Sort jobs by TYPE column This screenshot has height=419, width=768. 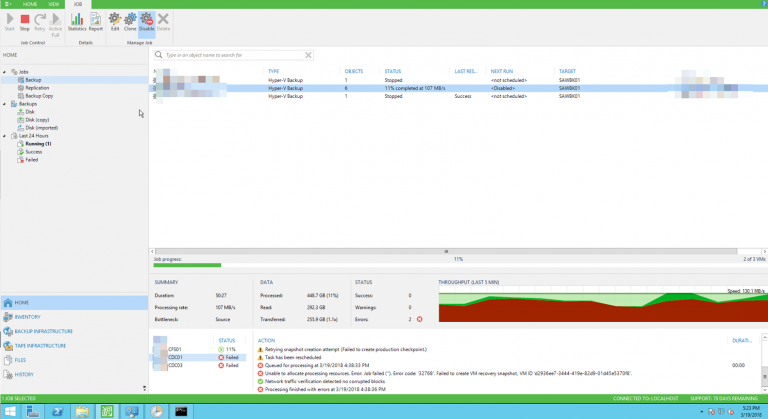click(273, 71)
